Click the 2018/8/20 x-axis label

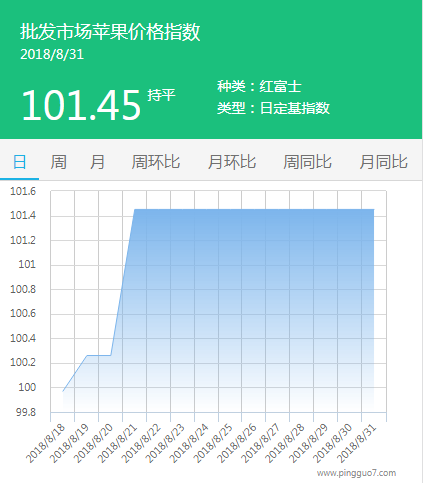[x=94, y=443]
